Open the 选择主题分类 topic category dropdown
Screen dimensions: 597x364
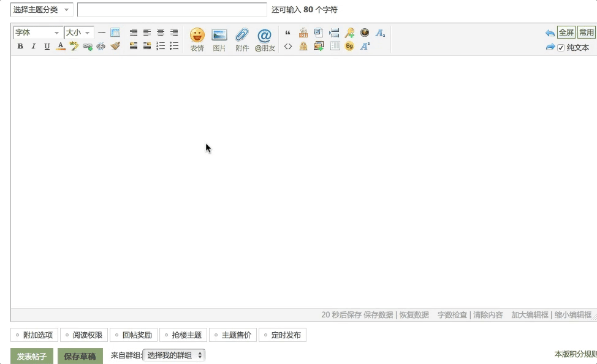[42, 10]
